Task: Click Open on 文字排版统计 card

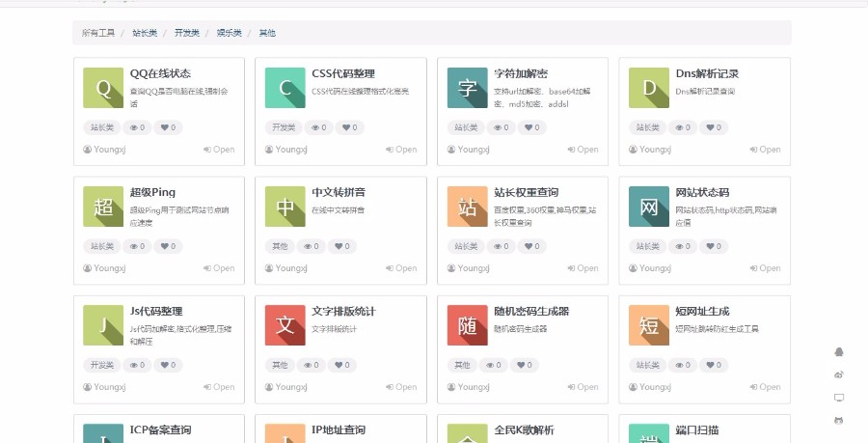Action: (401, 387)
